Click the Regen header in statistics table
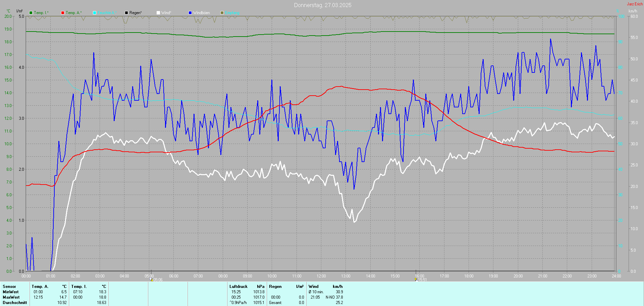 275,287
